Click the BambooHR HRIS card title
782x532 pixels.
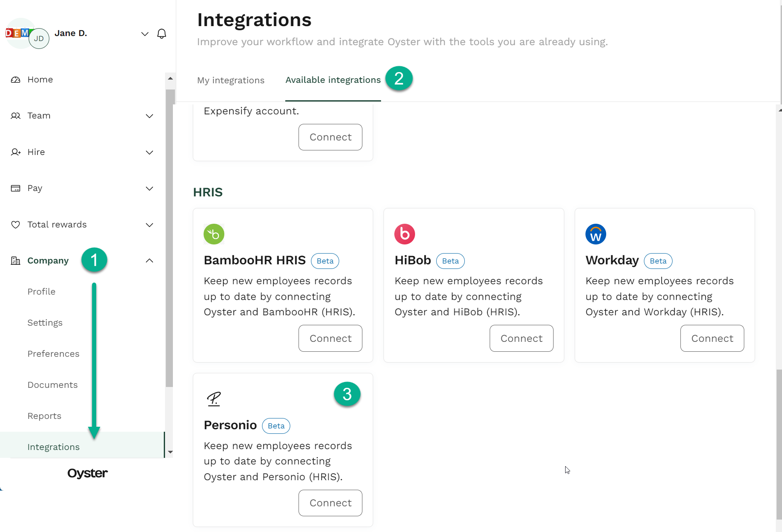coord(255,260)
